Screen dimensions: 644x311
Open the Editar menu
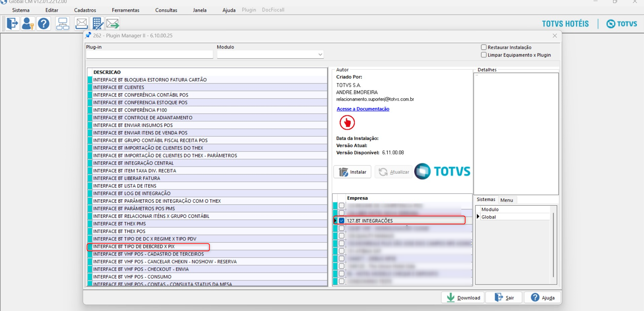(52, 10)
